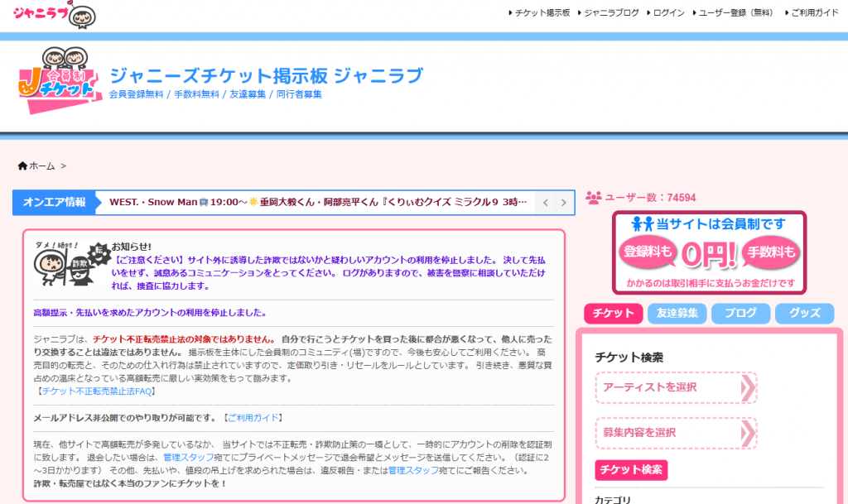Image resolution: width=848 pixels, height=504 pixels.
Task: Show the next on-air news item
Action: (x=563, y=203)
